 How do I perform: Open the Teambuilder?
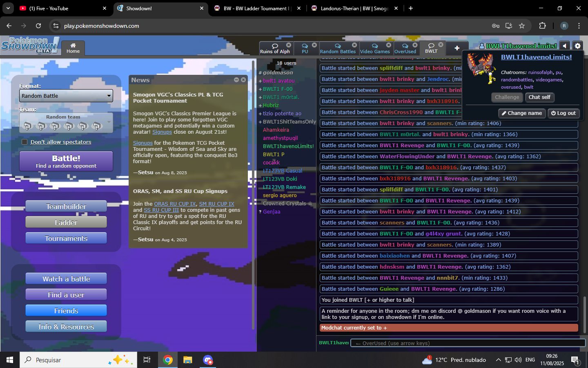(66, 206)
